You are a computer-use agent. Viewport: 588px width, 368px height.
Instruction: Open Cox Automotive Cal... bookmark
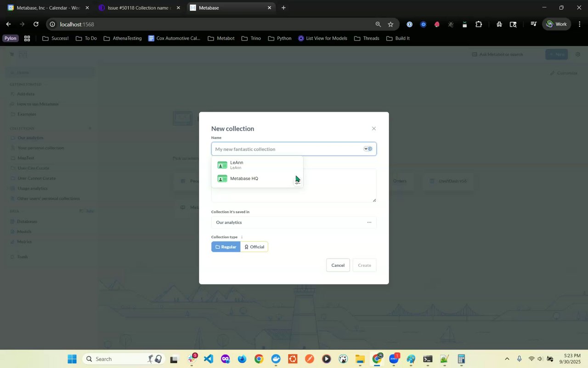pyautogui.click(x=174, y=38)
